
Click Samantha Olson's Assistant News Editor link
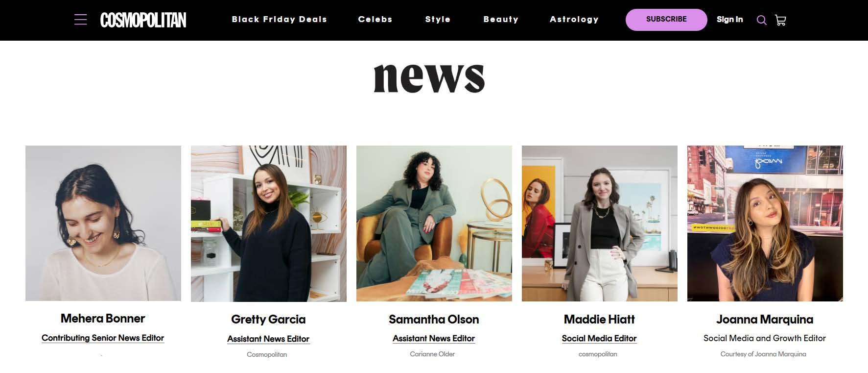click(434, 338)
